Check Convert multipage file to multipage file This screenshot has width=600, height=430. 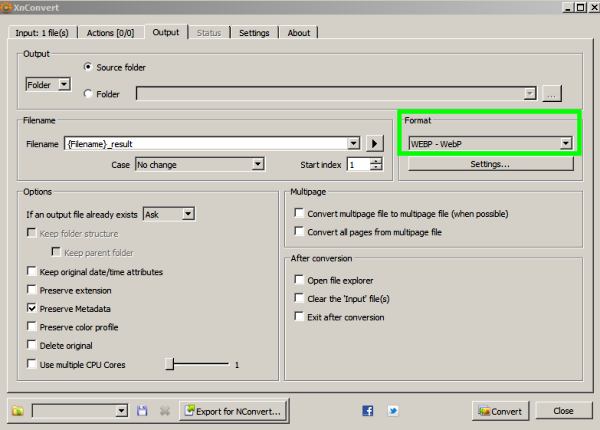299,213
